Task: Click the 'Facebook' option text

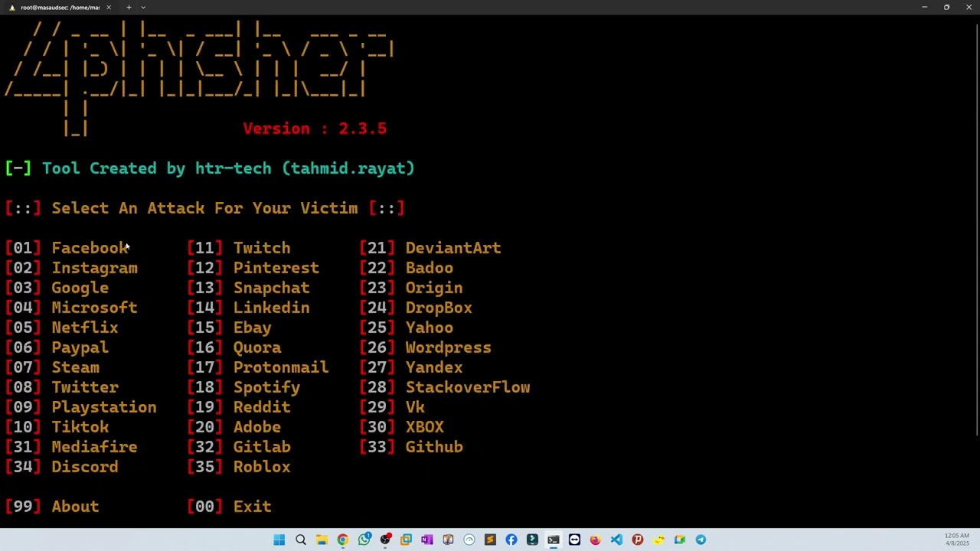Action: pyautogui.click(x=90, y=248)
